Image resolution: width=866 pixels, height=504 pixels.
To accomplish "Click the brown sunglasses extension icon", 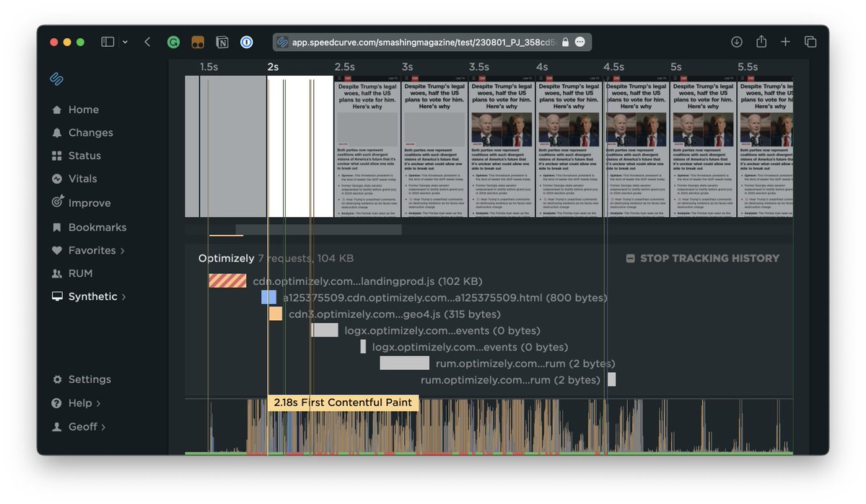I will (197, 42).
